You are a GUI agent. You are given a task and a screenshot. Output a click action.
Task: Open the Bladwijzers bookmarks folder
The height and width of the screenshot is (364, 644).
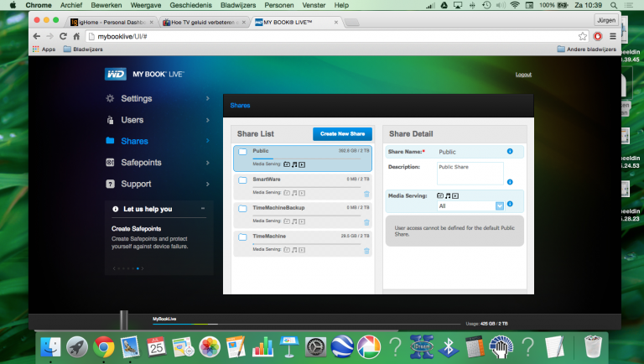pos(83,49)
